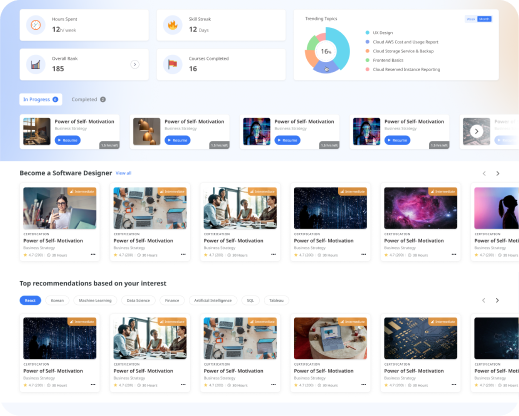Image resolution: width=519 pixels, height=416 pixels.
Task: Open recommended course with laptop on round table
Action: [330, 338]
